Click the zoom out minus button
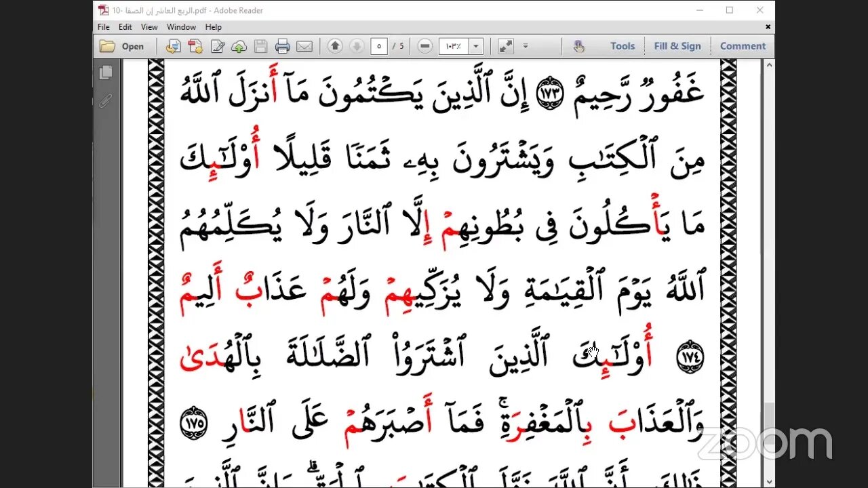Screen dimensions: 868x488 coord(425,46)
